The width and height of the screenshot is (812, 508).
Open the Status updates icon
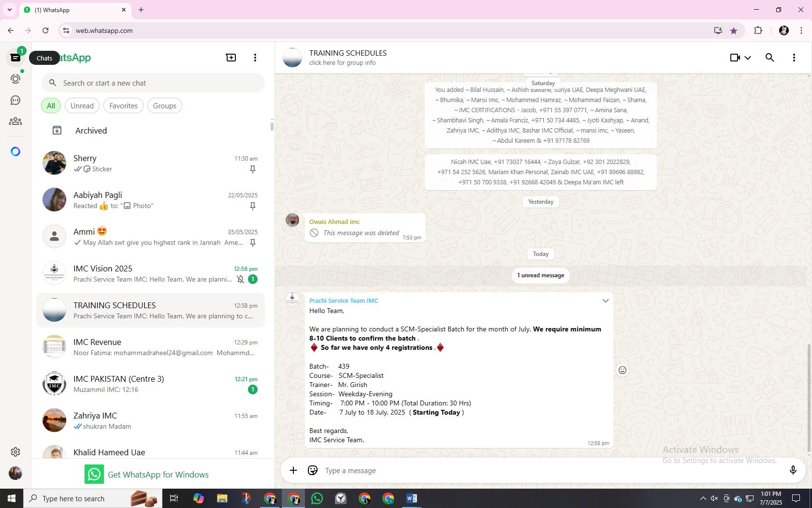tap(15, 79)
